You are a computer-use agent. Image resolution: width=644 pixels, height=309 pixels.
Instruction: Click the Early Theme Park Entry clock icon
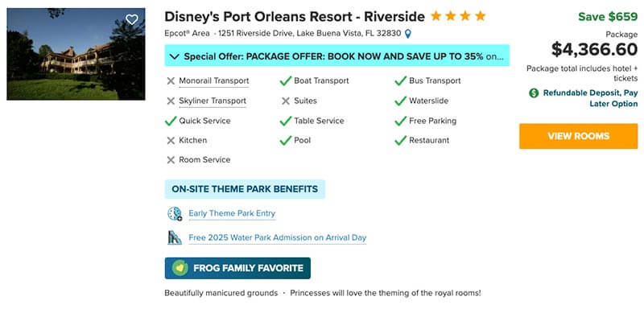[175, 214]
